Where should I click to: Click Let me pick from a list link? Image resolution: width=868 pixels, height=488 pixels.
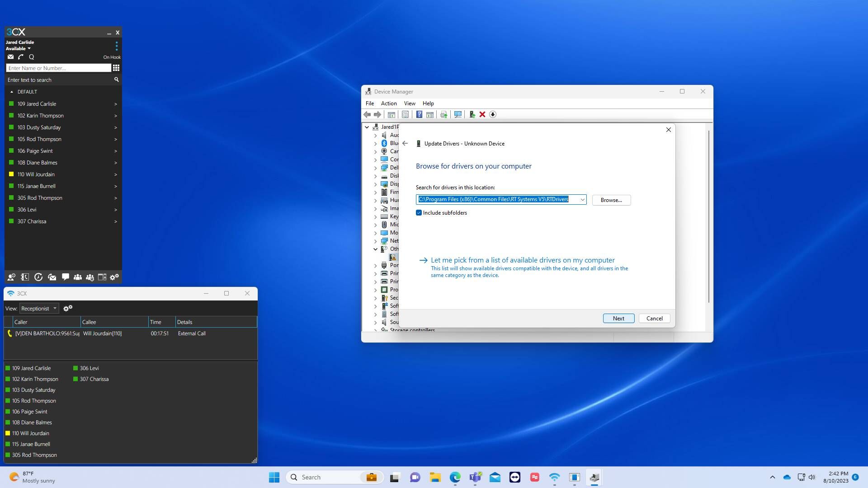pyautogui.click(x=523, y=260)
